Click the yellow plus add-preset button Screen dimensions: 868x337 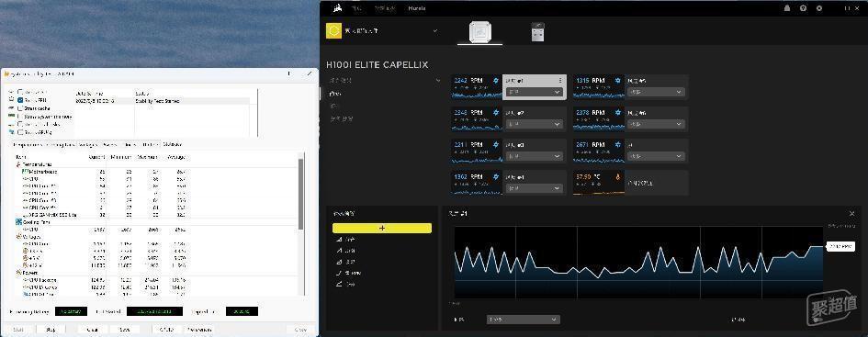coord(382,228)
